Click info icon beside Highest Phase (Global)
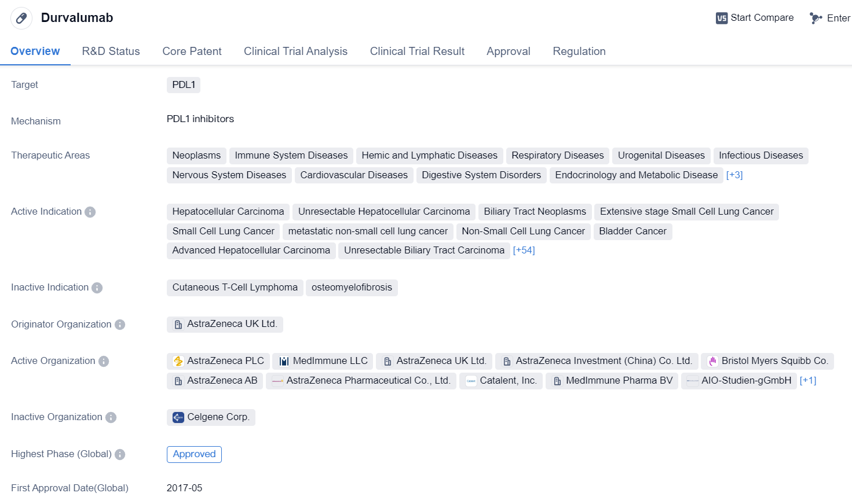 pyautogui.click(x=120, y=454)
